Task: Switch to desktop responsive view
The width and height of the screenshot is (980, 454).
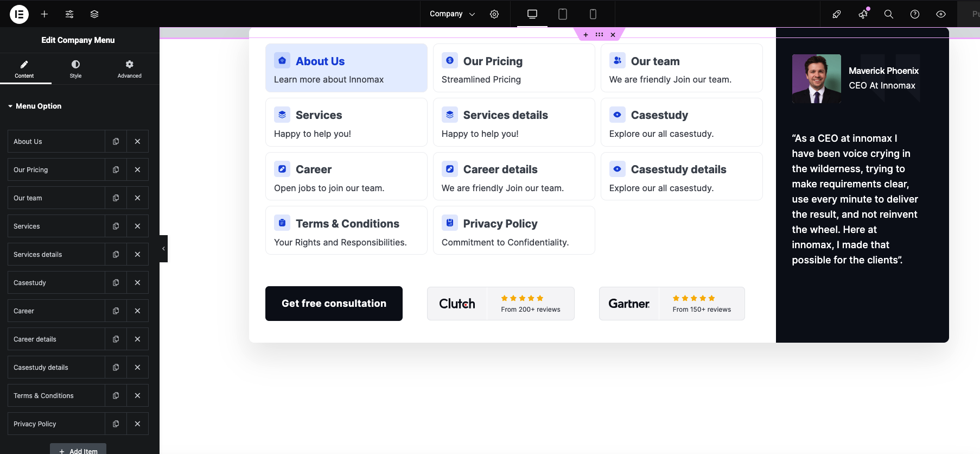Action: [x=532, y=14]
